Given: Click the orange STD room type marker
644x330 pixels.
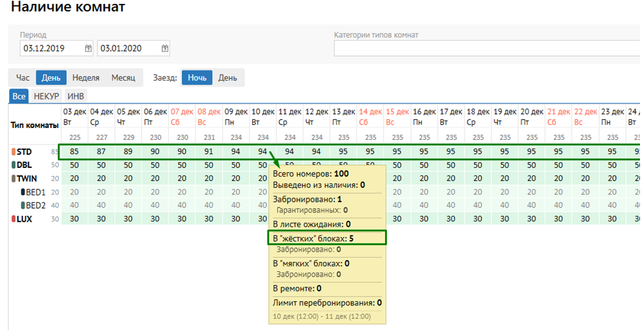Looking at the screenshot, I should [x=13, y=151].
